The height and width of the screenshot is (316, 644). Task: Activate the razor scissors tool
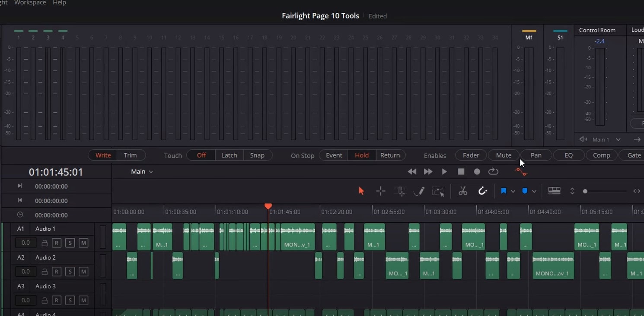[x=463, y=191]
